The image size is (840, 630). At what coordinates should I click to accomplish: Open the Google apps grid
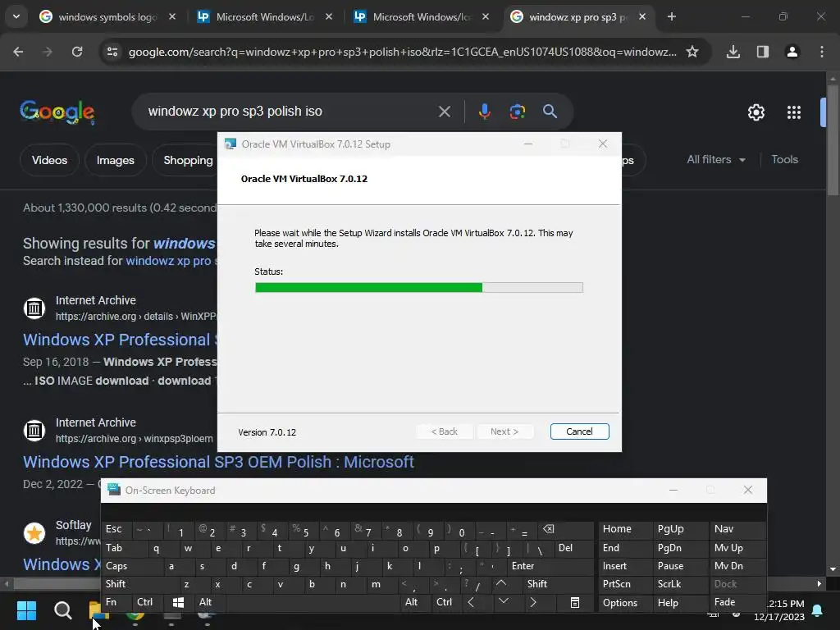pos(793,112)
